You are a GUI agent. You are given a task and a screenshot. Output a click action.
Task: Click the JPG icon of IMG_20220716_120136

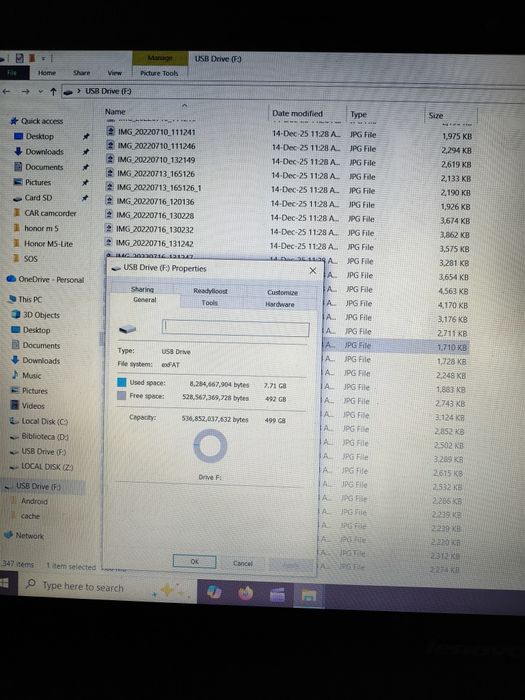coord(109,201)
